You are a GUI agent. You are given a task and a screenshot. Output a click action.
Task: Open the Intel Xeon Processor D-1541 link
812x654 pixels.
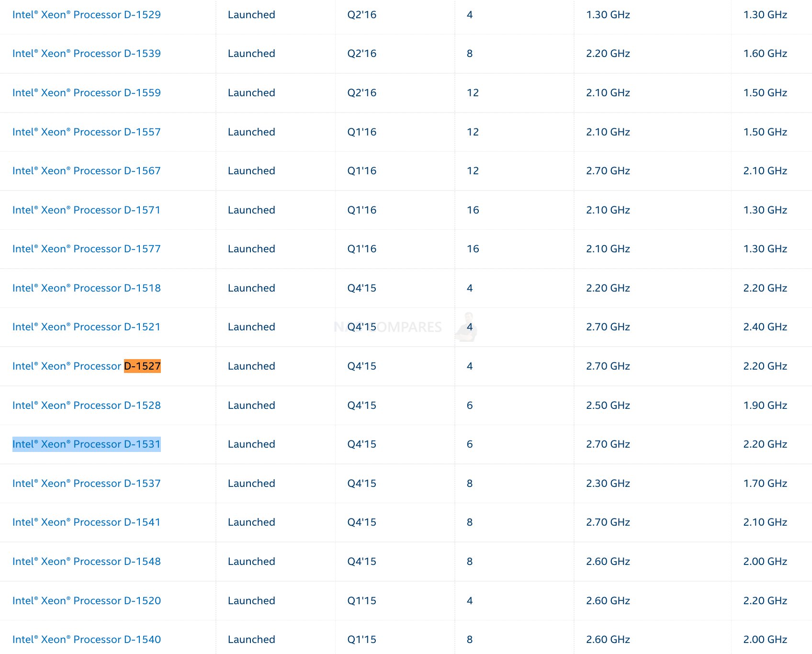pos(87,522)
